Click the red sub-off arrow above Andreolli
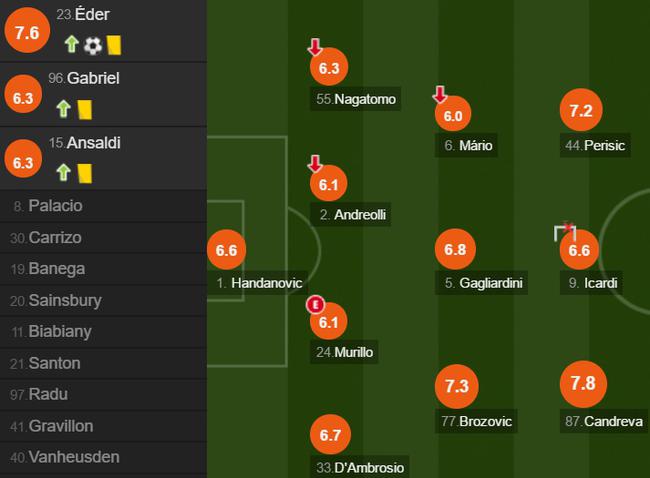 [x=315, y=164]
